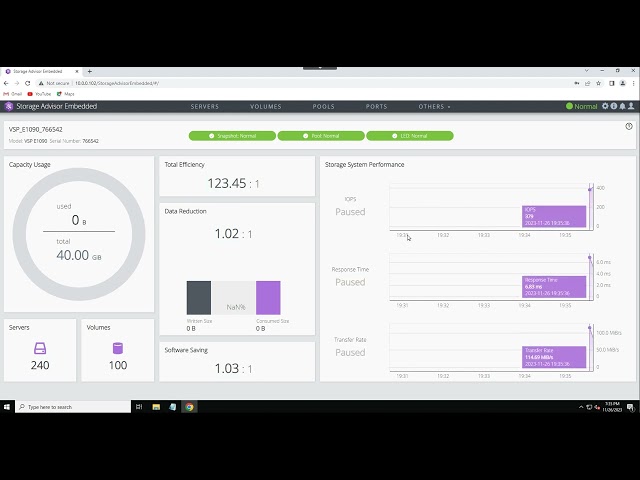Open the Maps bookmark
Screen dimensions: 640x480
(65, 94)
